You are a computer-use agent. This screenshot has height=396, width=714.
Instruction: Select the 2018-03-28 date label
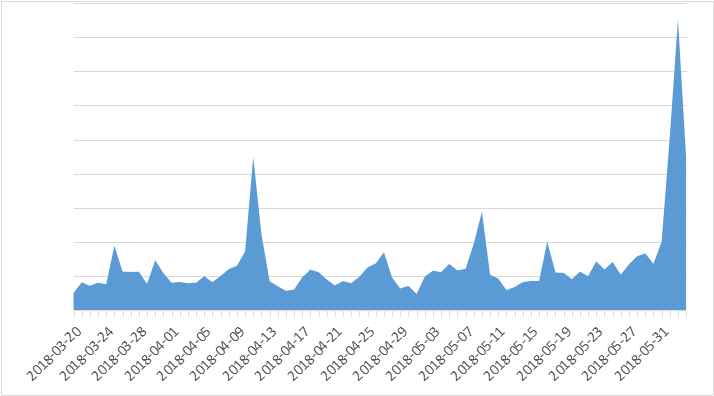pos(120,354)
